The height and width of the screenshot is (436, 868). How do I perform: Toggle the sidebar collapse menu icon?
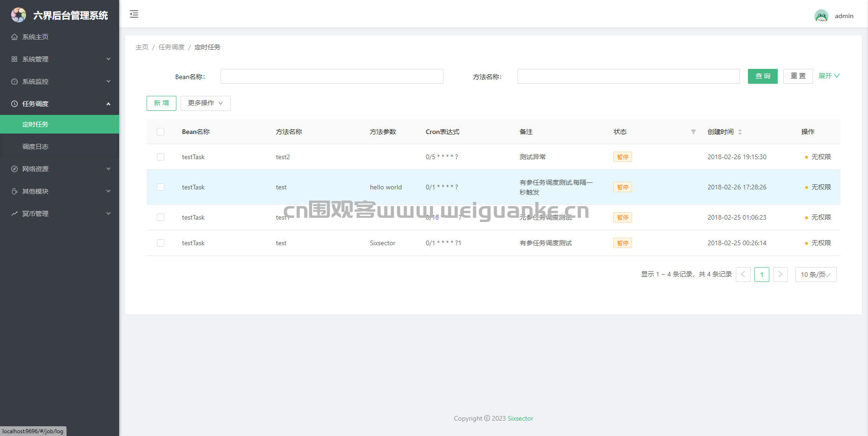pos(134,14)
